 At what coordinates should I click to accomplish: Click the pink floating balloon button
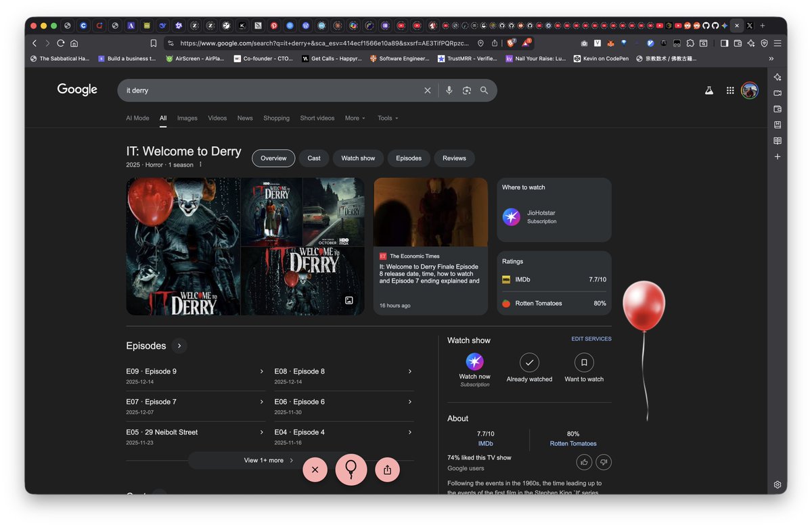(x=351, y=469)
